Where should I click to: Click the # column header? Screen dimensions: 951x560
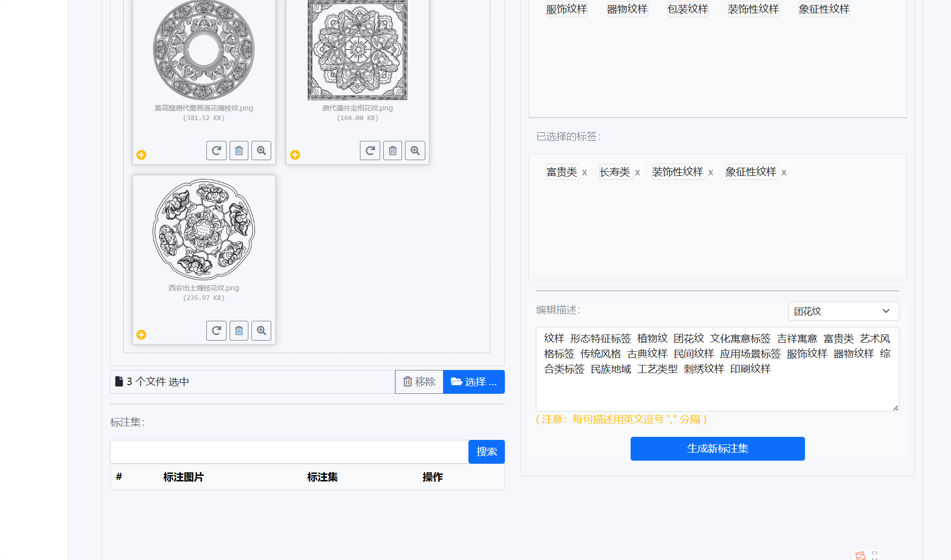[119, 476]
